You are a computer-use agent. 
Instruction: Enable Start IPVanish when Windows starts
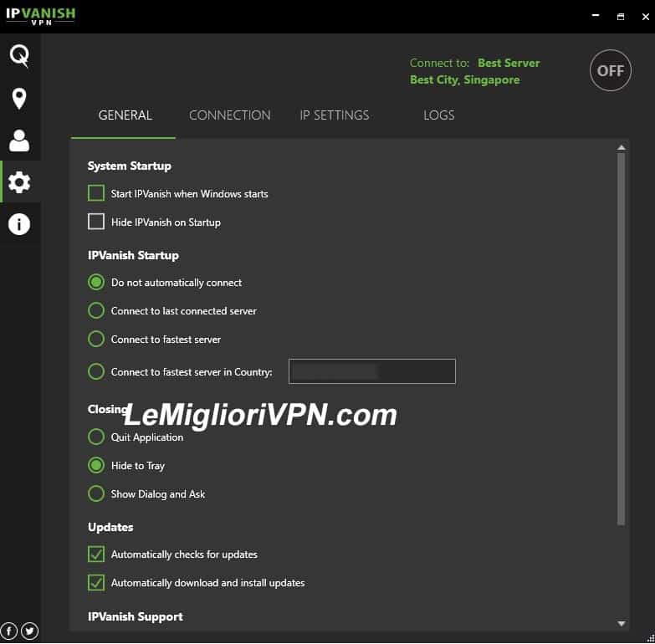pos(96,193)
